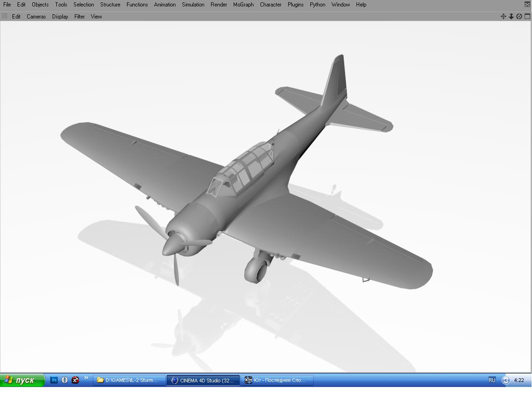
Task: Open the MoGraph menu
Action: (x=243, y=5)
